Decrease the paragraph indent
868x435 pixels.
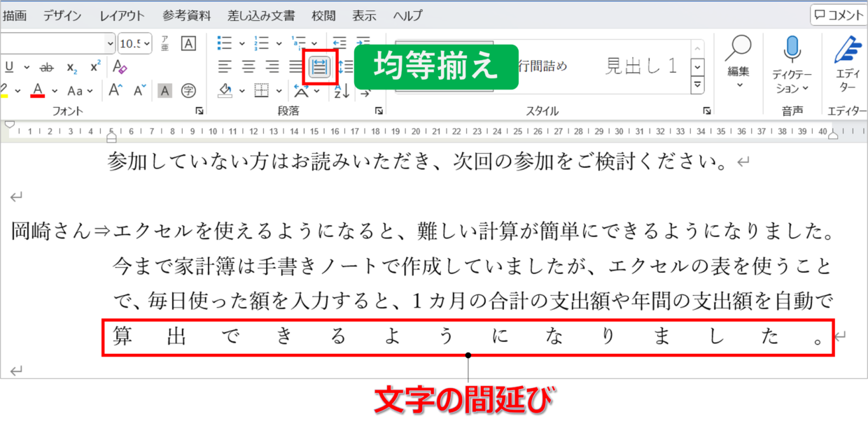[339, 43]
